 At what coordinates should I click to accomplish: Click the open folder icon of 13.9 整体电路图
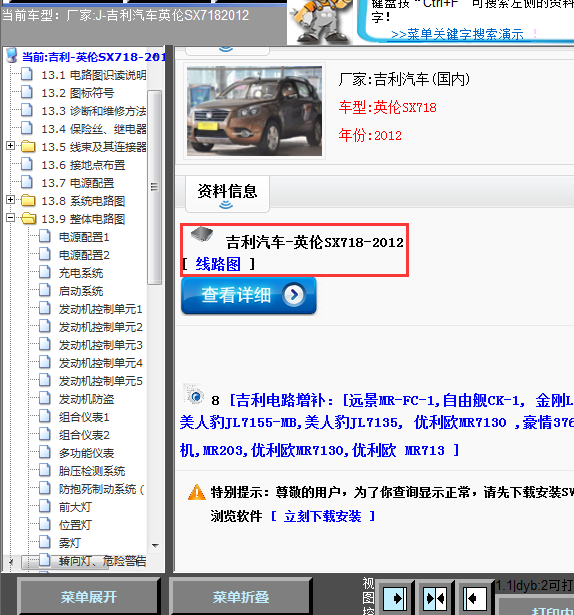point(28,218)
